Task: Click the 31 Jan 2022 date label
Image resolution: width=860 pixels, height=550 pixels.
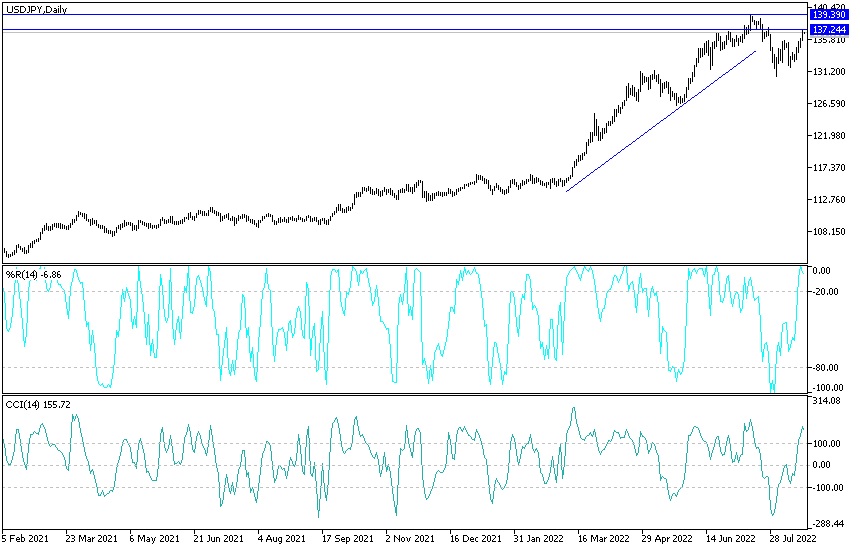Action: (x=539, y=538)
